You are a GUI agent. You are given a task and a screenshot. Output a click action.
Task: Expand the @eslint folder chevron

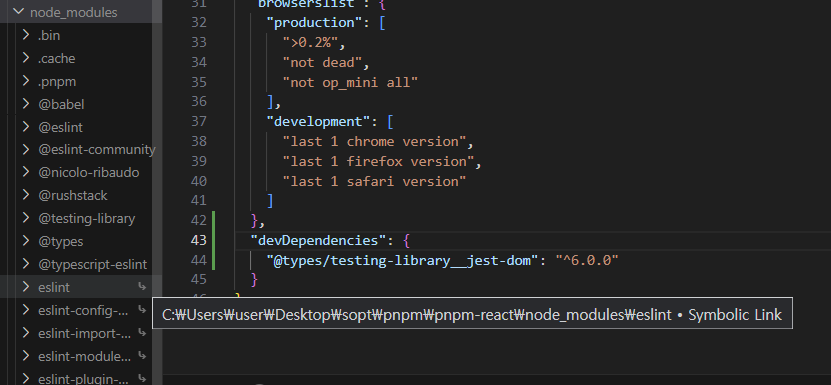pos(26,126)
